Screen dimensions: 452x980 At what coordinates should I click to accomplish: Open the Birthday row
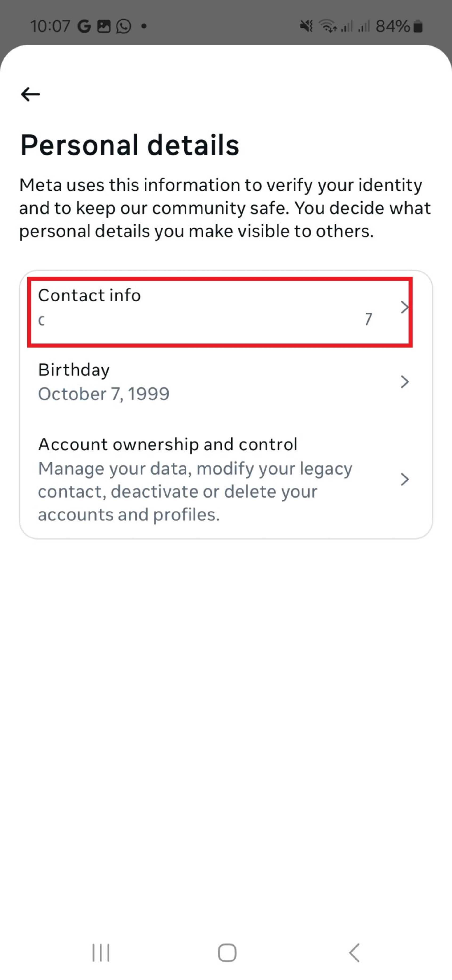pos(226,382)
